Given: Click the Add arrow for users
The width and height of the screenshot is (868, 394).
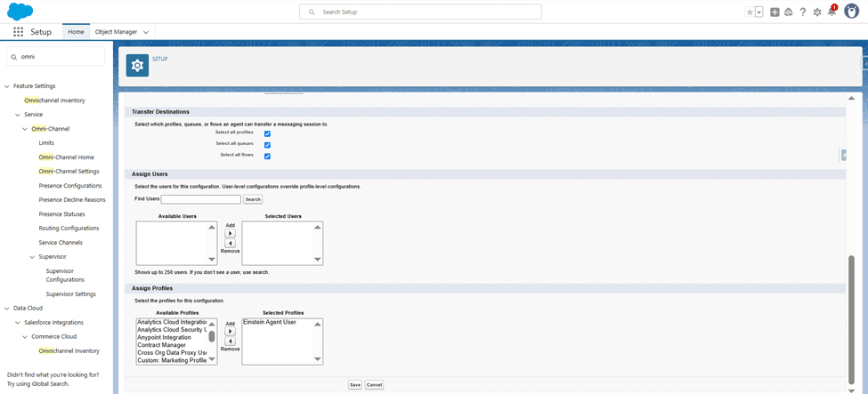Looking at the screenshot, I should (x=231, y=234).
